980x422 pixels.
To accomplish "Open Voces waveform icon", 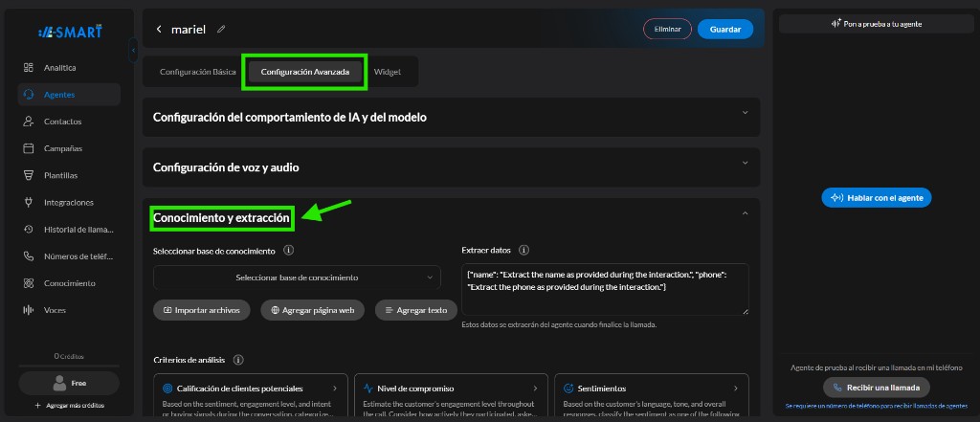I will [x=28, y=309].
